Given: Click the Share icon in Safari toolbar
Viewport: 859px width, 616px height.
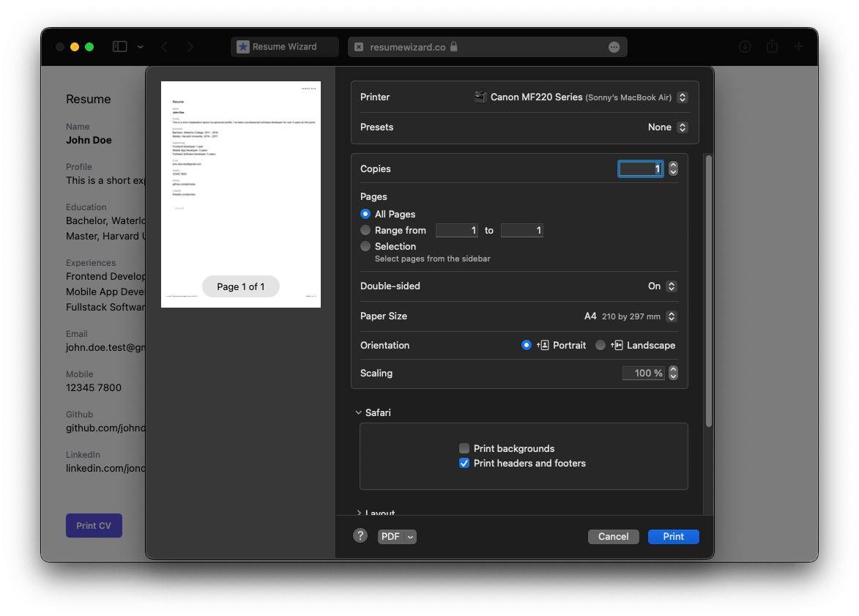Looking at the screenshot, I should 772,47.
